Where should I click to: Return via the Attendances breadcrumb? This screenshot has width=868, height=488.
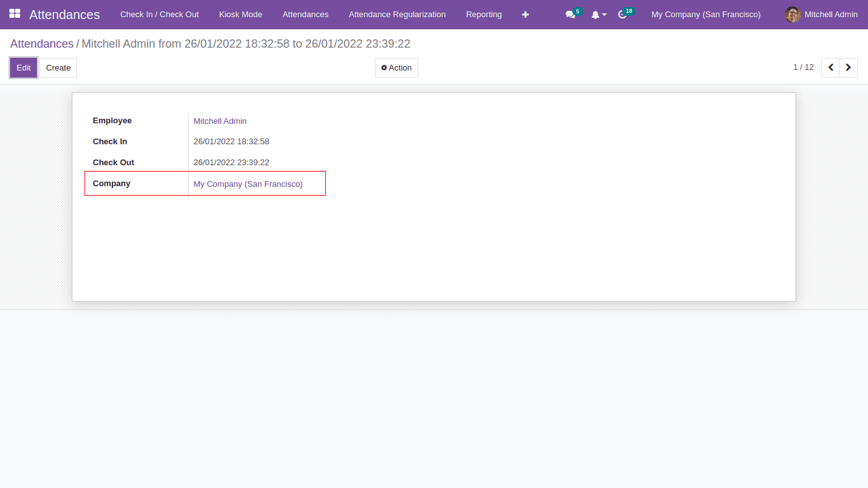click(x=41, y=44)
